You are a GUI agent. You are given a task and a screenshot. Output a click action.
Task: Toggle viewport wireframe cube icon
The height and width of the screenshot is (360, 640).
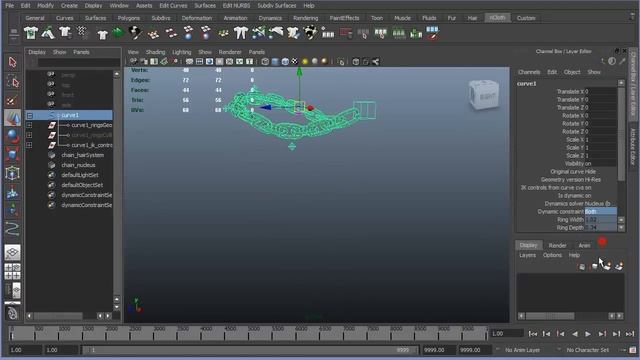coord(265,62)
